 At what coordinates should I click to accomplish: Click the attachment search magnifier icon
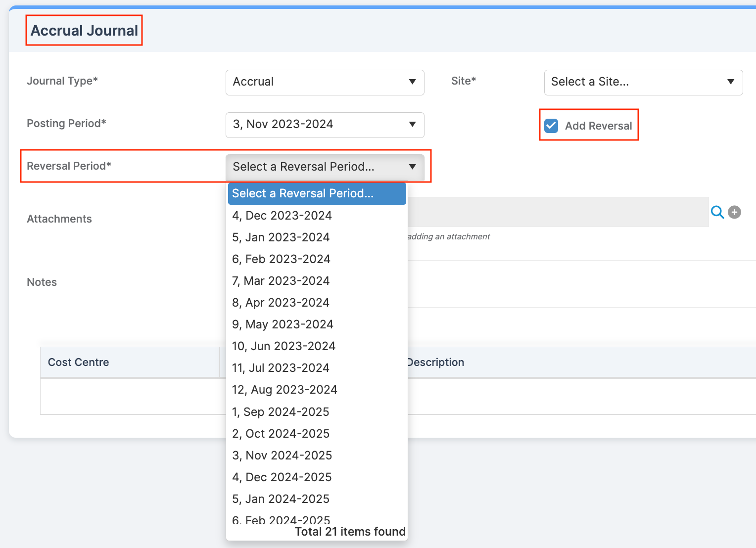tap(717, 212)
